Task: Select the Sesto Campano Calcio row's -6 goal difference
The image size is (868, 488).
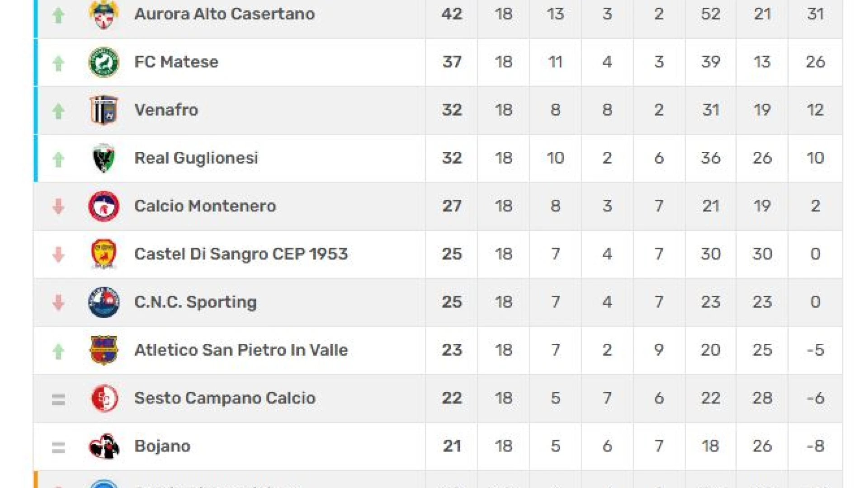Action: (815, 398)
